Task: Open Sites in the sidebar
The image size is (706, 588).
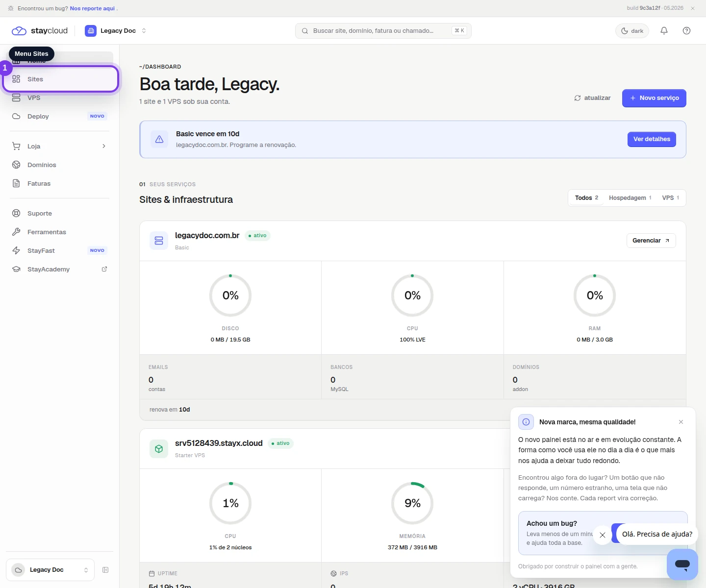Action: 61,79
